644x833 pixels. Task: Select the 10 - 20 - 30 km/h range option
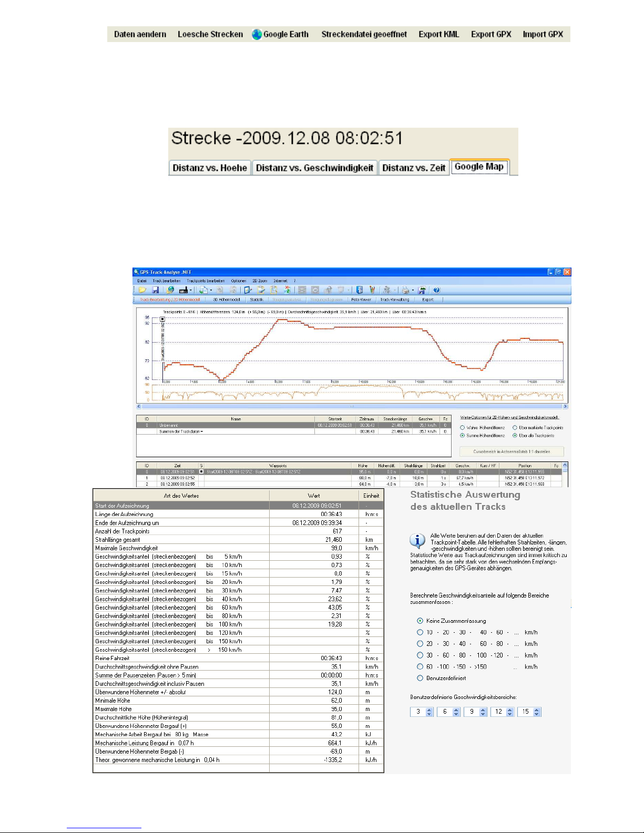coord(420,632)
